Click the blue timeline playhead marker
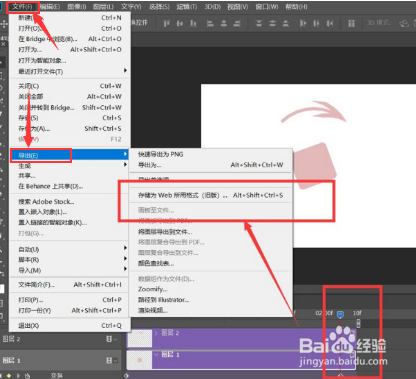 pos(340,314)
